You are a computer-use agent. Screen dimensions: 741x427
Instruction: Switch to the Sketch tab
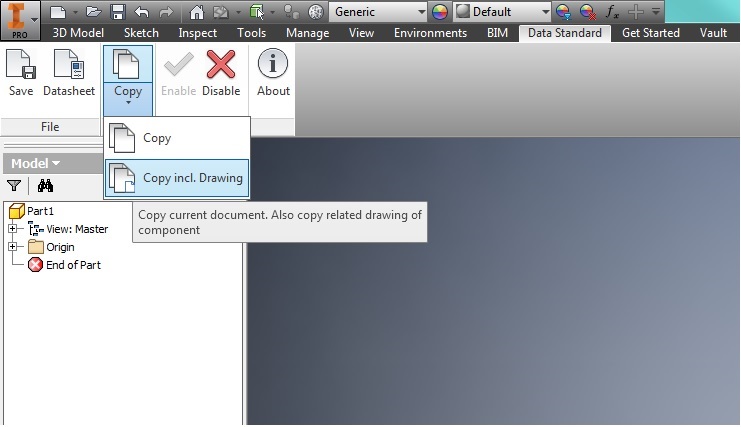[141, 33]
